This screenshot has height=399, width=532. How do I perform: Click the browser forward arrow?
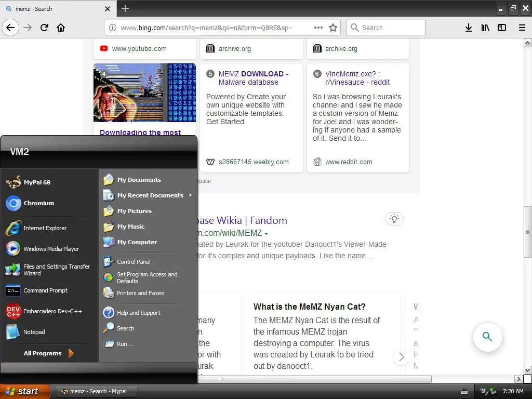pos(28,28)
